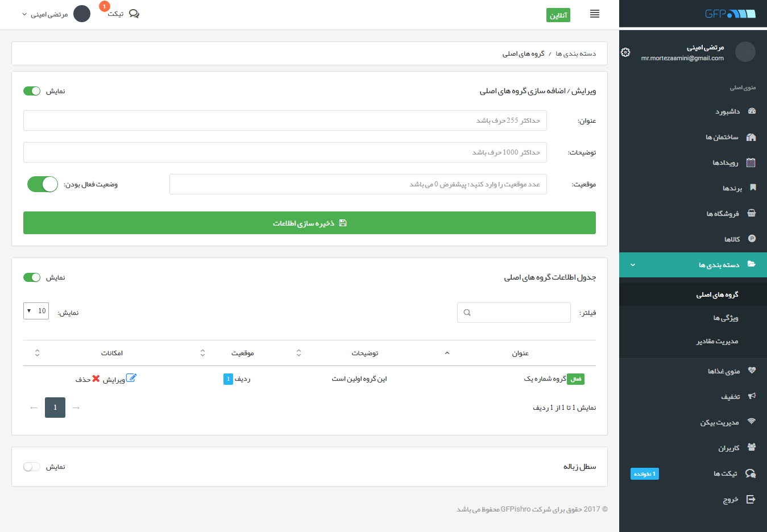Click the discount (تخفیف) megaphone icon
This screenshot has height=532, width=767.
[752, 396]
